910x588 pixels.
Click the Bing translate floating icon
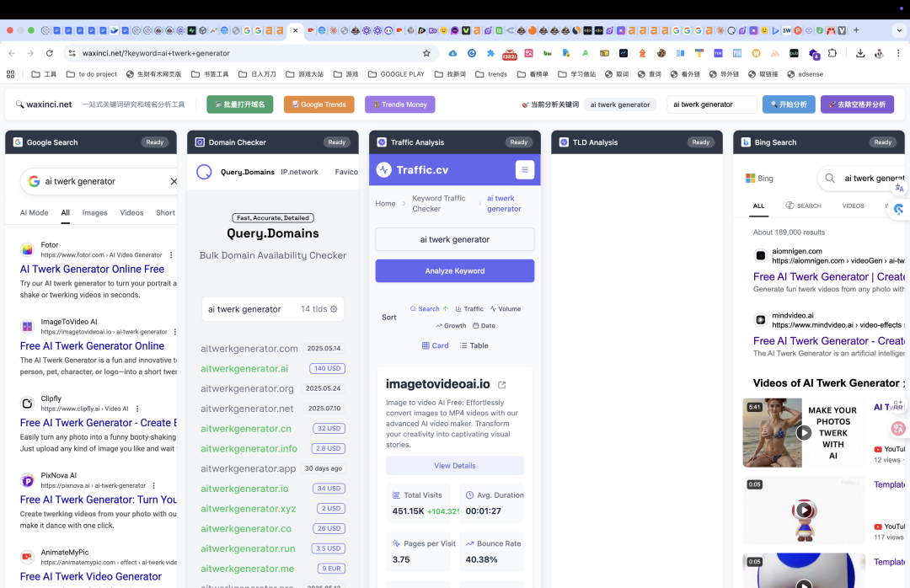click(x=899, y=188)
